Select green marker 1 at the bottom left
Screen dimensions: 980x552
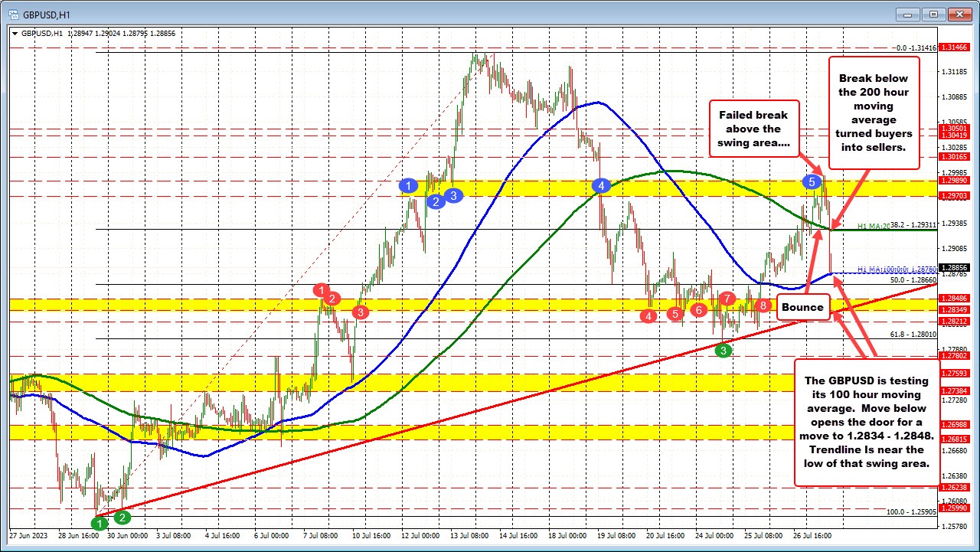click(99, 524)
